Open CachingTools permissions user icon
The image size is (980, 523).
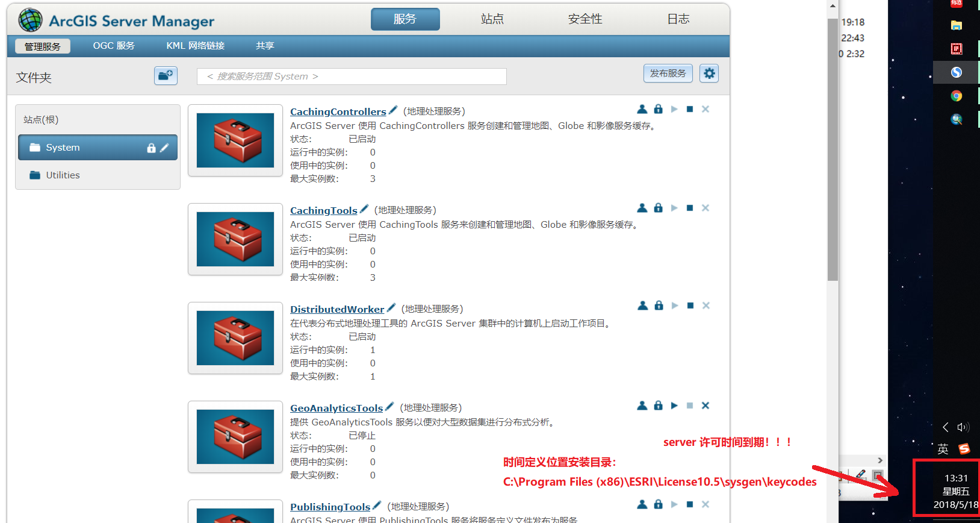pyautogui.click(x=642, y=208)
